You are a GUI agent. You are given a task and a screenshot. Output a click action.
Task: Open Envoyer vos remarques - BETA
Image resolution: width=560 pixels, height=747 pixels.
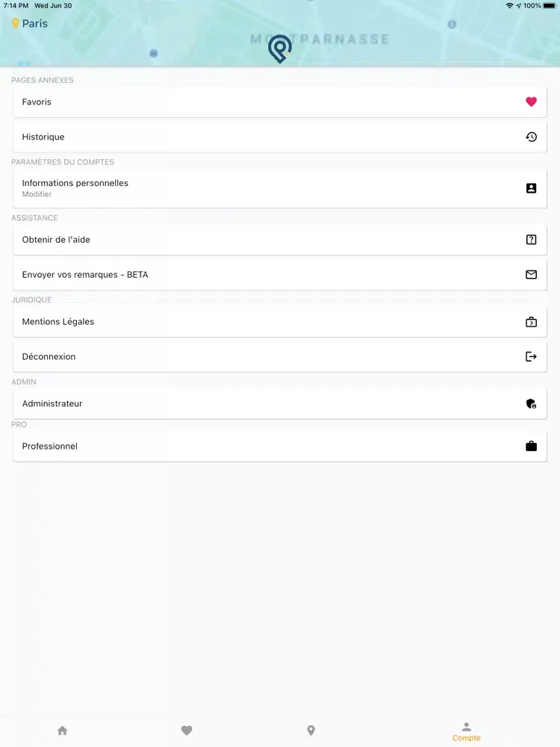click(x=280, y=274)
